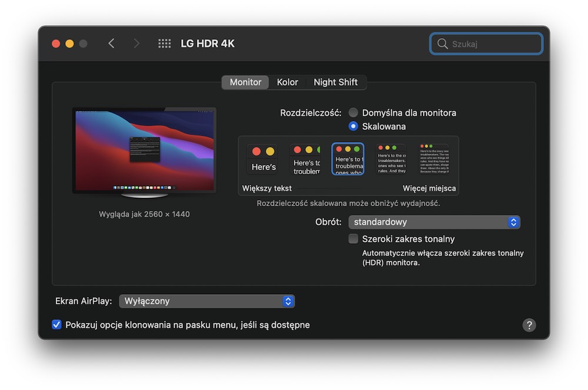The width and height of the screenshot is (588, 390).
Task: Choose the fourth scaled resolution thumbnail
Action: 391,159
